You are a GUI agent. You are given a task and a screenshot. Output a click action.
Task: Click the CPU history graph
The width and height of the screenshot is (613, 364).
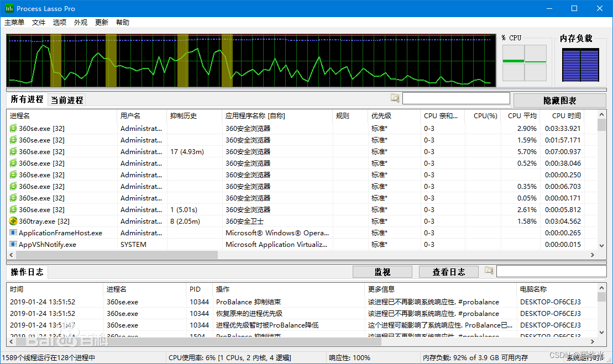click(251, 60)
